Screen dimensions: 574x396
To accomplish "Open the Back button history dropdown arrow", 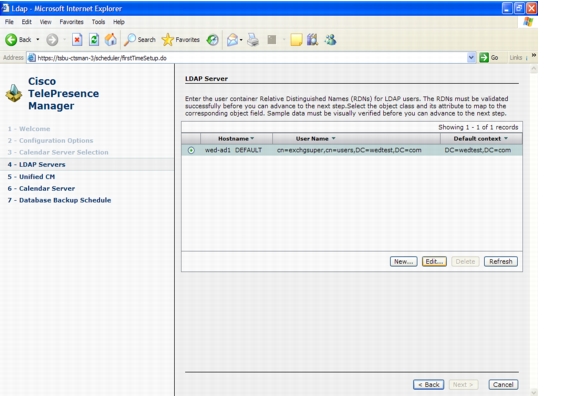I will click(x=38, y=40).
